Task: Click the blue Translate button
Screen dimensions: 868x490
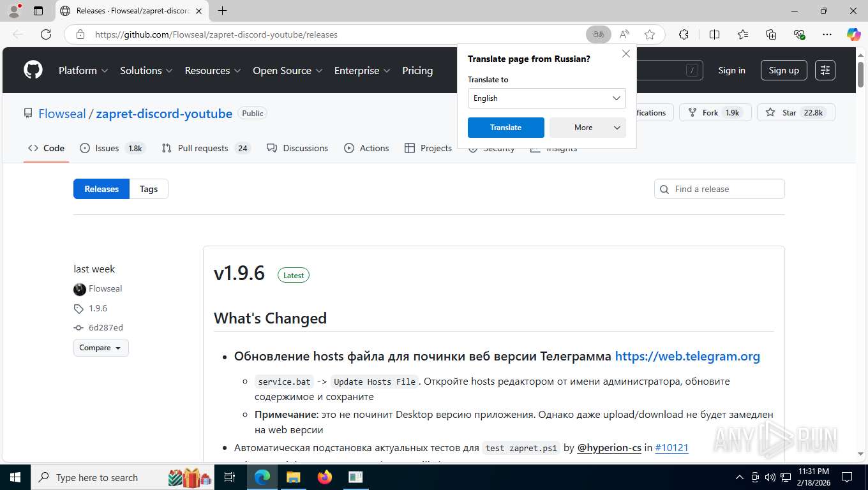Action: point(506,128)
